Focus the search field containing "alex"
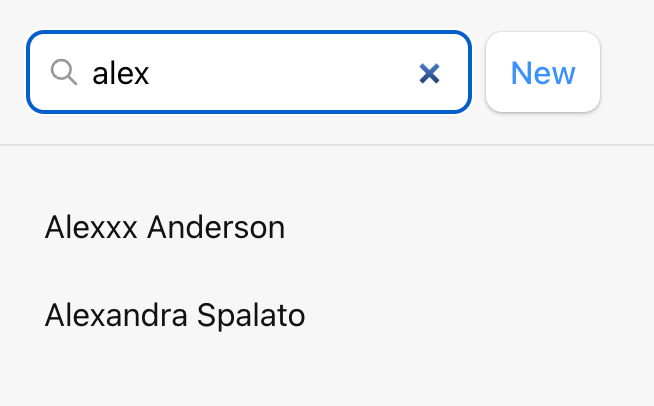This screenshot has height=406, width=654. click(249, 72)
